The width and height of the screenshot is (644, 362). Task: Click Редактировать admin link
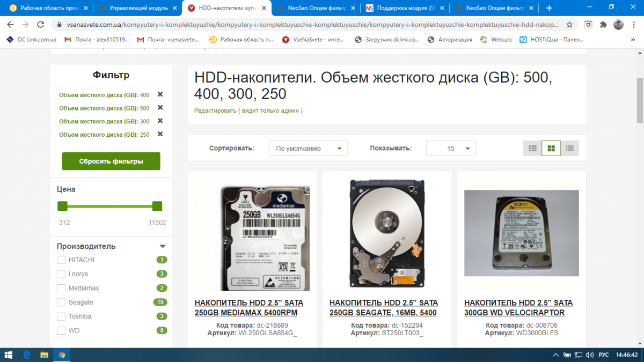pos(248,110)
